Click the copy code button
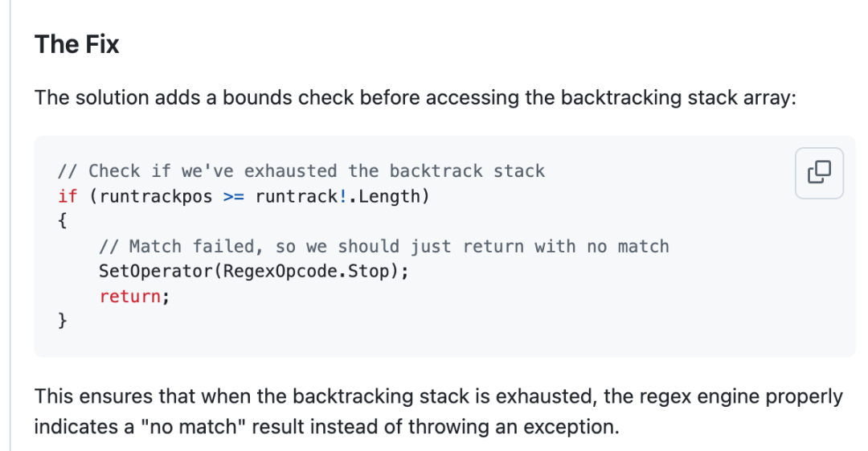 tap(818, 173)
